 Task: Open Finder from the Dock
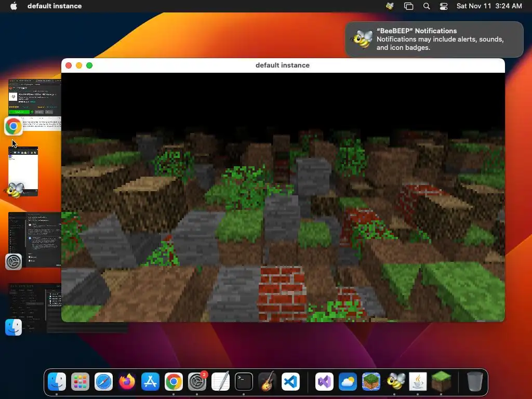coord(57,382)
